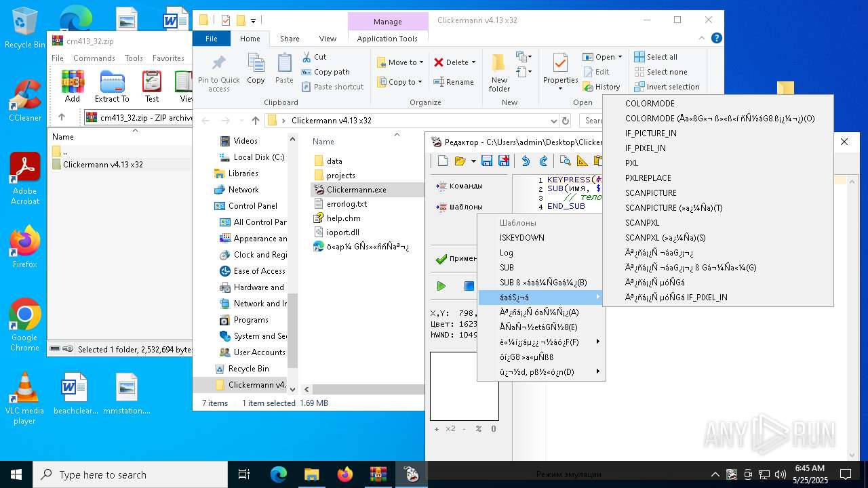Select IF_PIXEL_IN in the submenu

(718, 148)
